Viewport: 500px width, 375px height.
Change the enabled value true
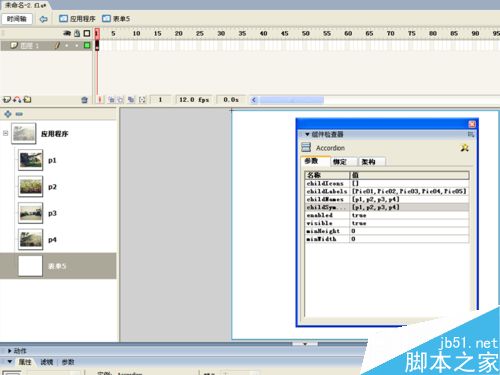(410, 215)
